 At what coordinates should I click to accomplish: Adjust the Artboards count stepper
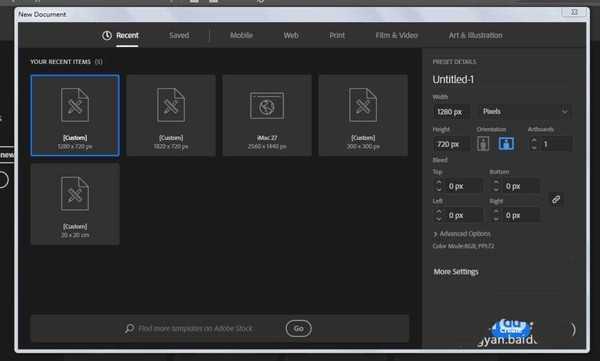534,144
